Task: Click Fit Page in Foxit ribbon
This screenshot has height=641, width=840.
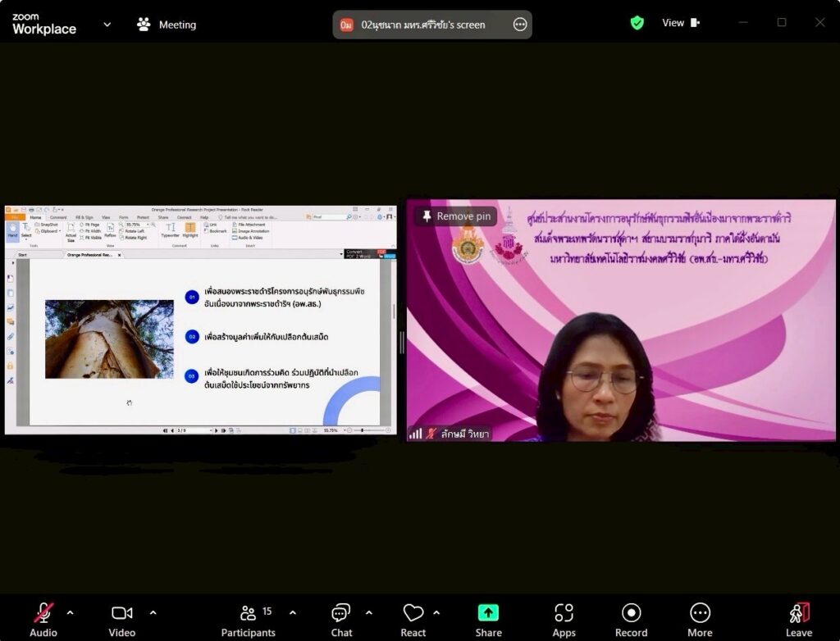Action: 90,225
